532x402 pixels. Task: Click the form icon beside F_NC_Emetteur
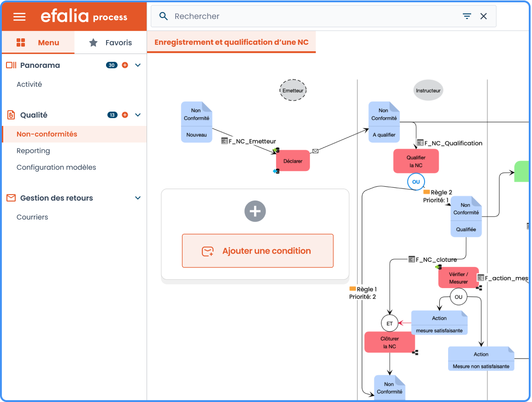[224, 141]
